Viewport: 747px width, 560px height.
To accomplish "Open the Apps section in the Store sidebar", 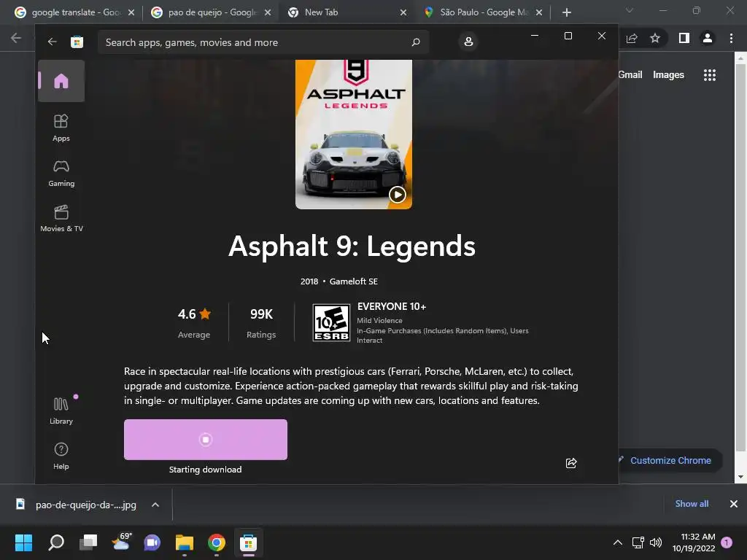I will [61, 128].
